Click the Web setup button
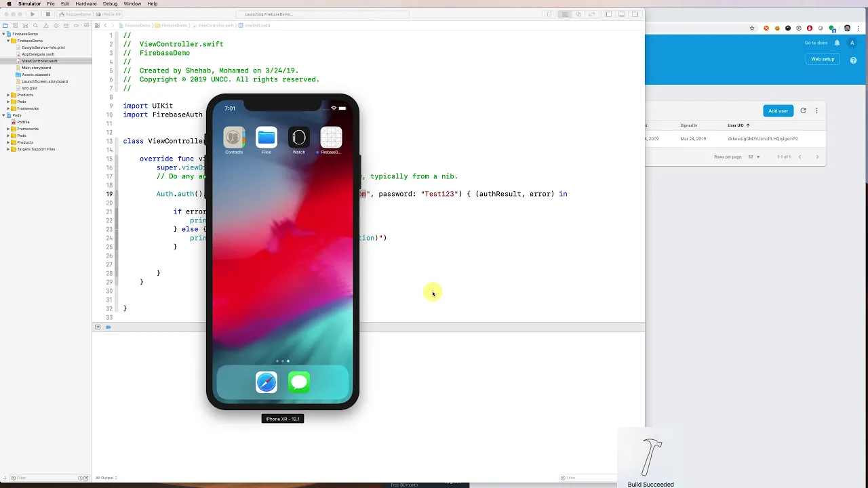The width and height of the screenshot is (868, 488). pos(823,59)
